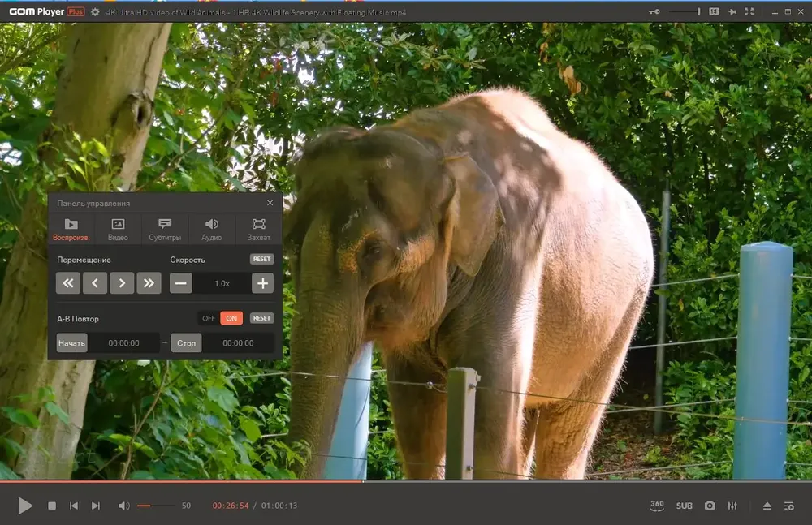The height and width of the screenshot is (525, 812).
Task: Open settings gear next to GOM Player
Action: click(95, 11)
